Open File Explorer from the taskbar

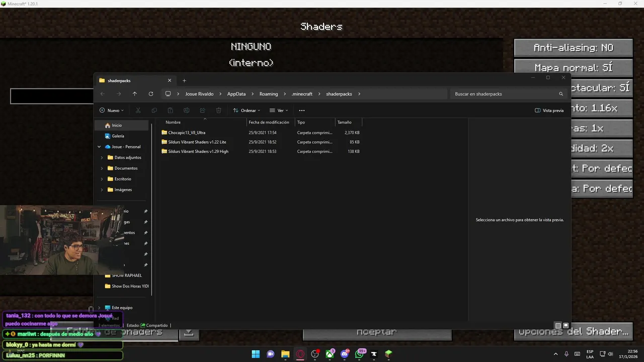pyautogui.click(x=285, y=354)
